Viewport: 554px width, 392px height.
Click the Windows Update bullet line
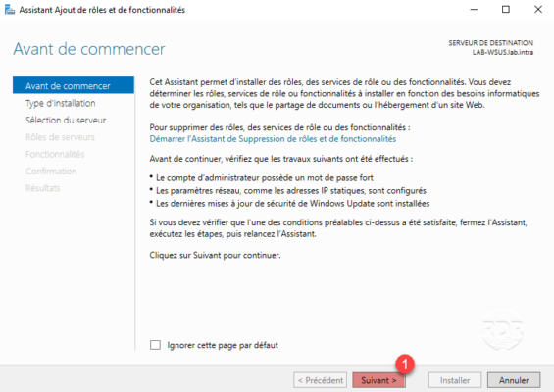tap(292, 204)
